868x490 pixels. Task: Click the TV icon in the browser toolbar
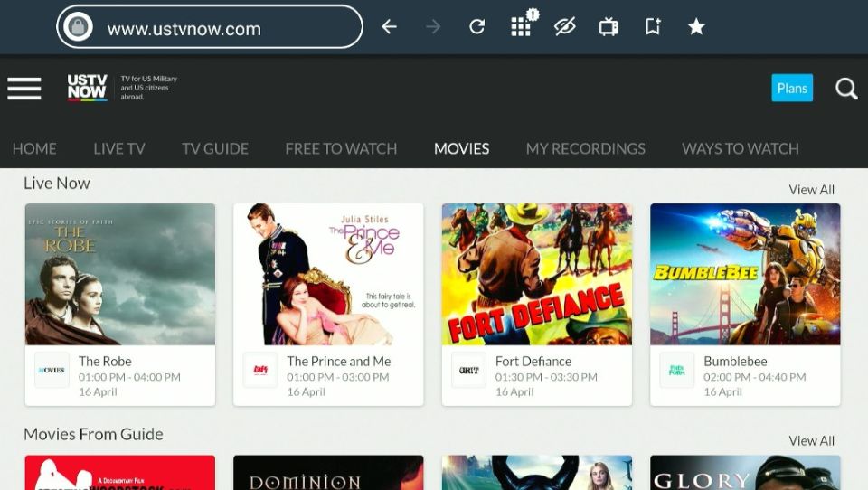pyautogui.click(x=609, y=26)
